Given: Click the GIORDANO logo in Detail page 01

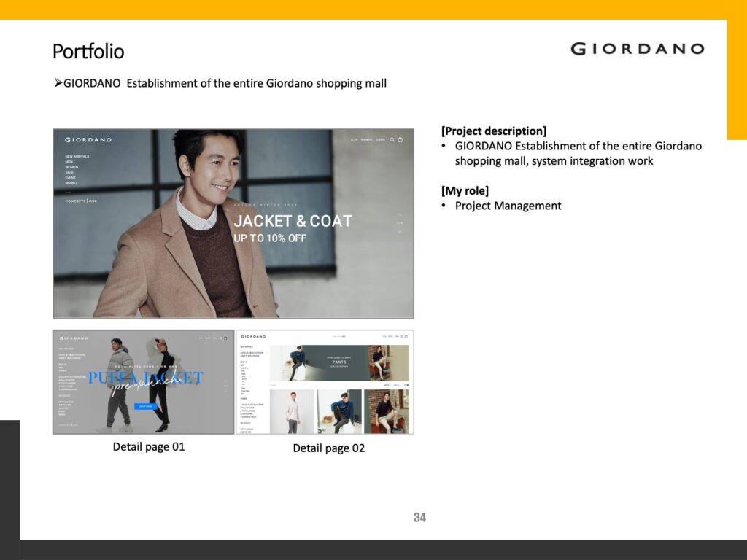Looking at the screenshot, I should point(74,338).
